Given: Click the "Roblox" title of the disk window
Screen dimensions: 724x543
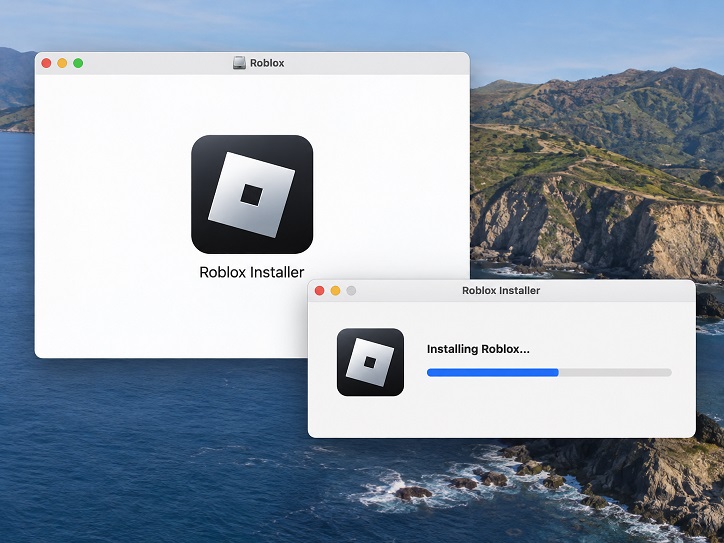Looking at the screenshot, I should point(267,63).
